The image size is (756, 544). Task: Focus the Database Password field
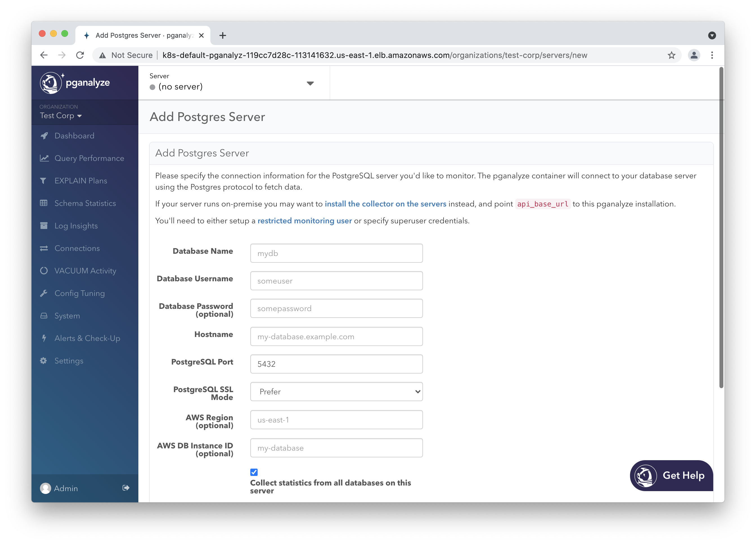pyautogui.click(x=336, y=308)
